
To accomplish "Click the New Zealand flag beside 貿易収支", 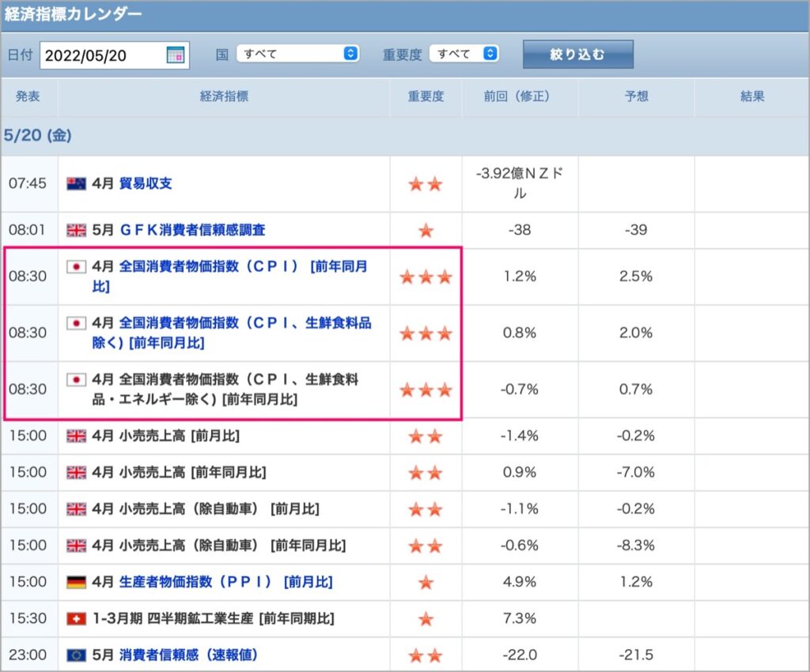I will pos(77,183).
